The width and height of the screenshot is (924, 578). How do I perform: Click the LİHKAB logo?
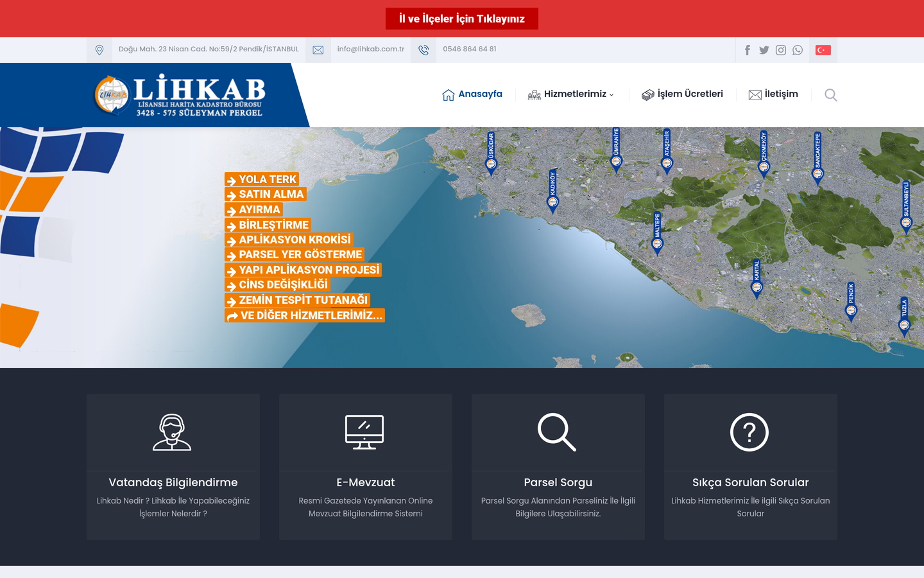click(180, 96)
